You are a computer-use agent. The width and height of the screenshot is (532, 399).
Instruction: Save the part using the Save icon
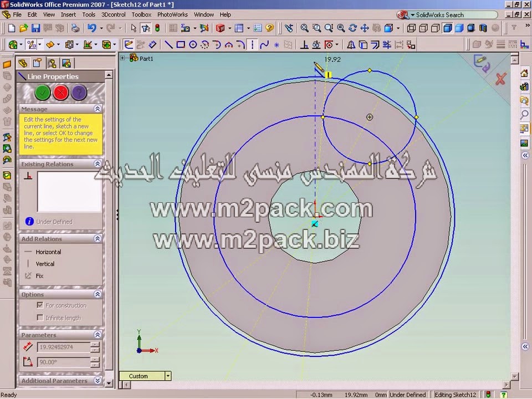click(35, 28)
